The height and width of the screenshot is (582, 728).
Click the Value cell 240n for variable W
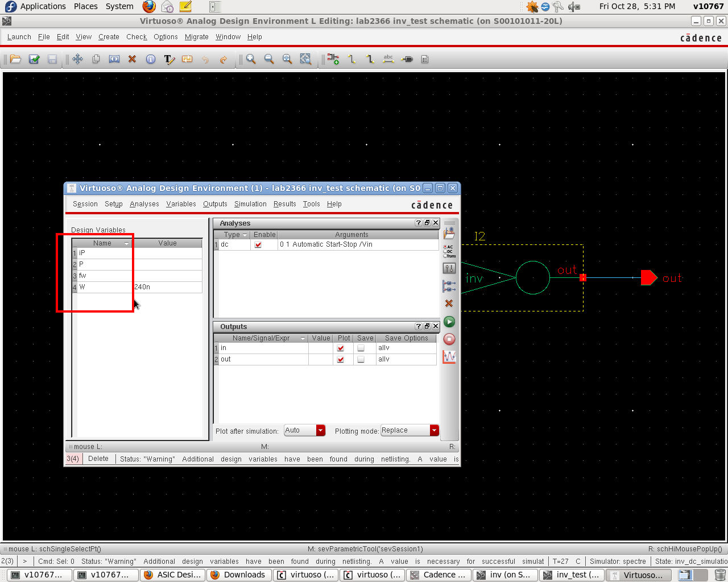coord(167,287)
